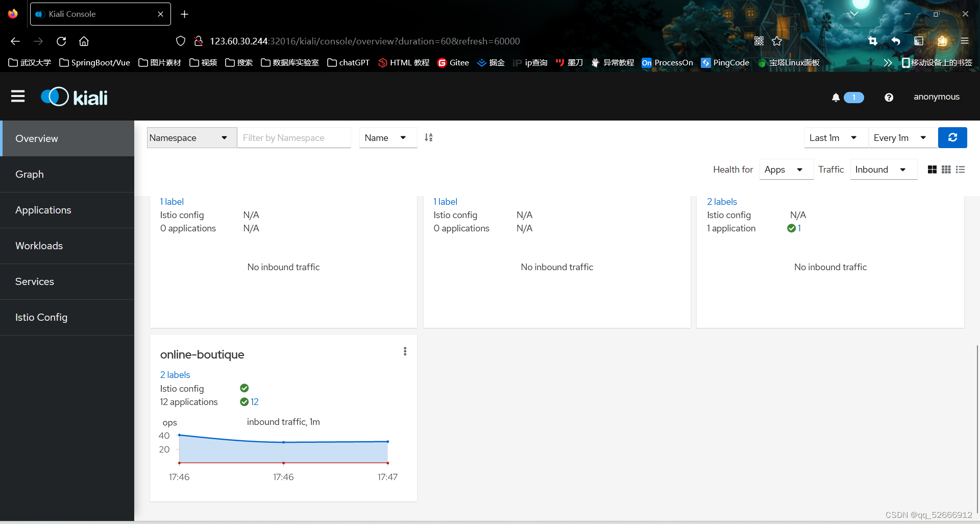
Task: Bookmark this page with the star icon
Action: click(777, 41)
